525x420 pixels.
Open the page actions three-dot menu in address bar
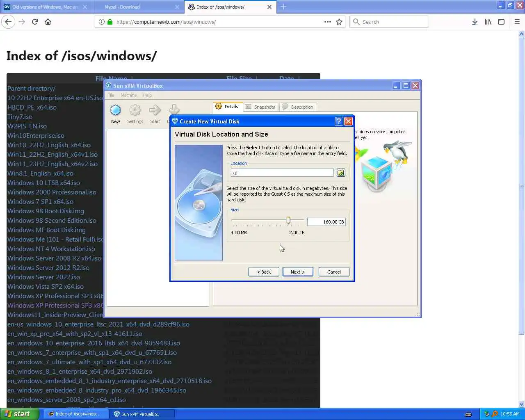click(327, 22)
